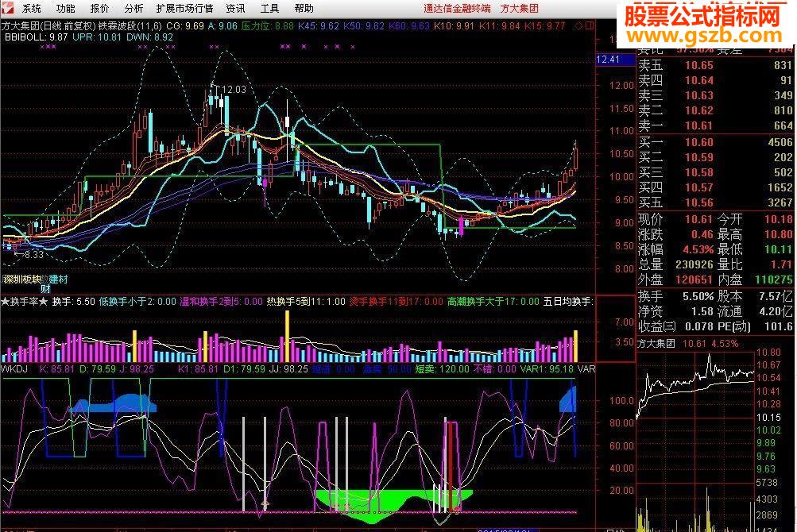Open the 帮助 menu
The width and height of the screenshot is (797, 532).
pos(304,8)
